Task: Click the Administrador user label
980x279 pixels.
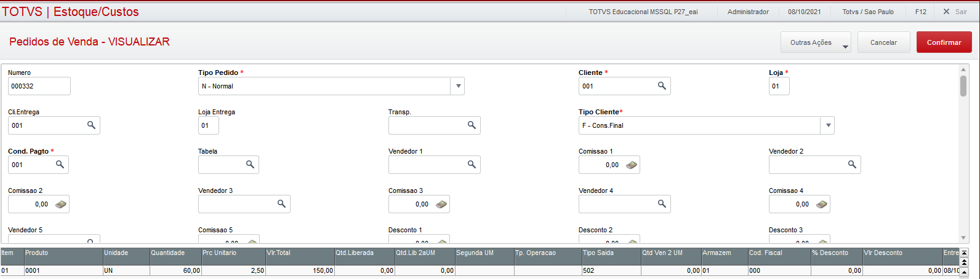Action: pyautogui.click(x=748, y=12)
